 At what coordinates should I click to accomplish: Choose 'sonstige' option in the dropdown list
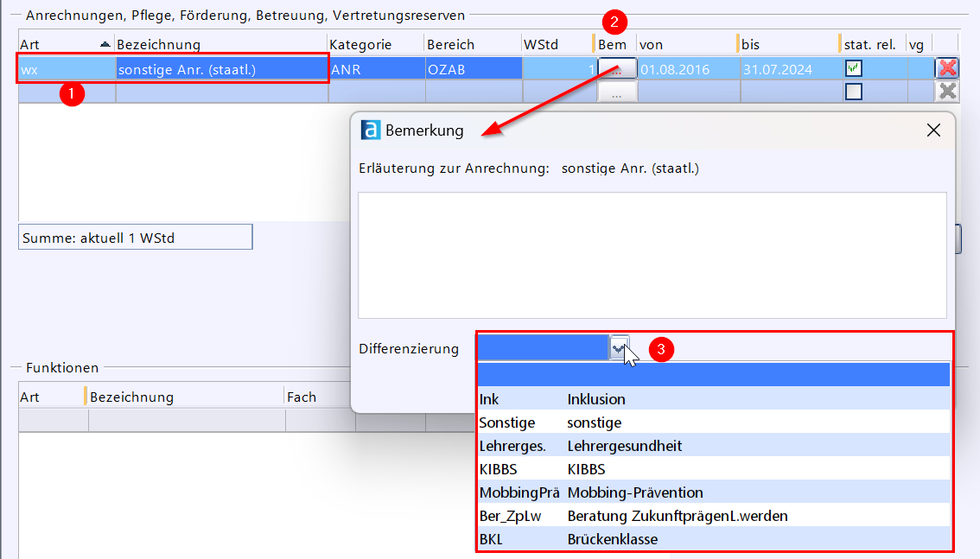tap(713, 422)
